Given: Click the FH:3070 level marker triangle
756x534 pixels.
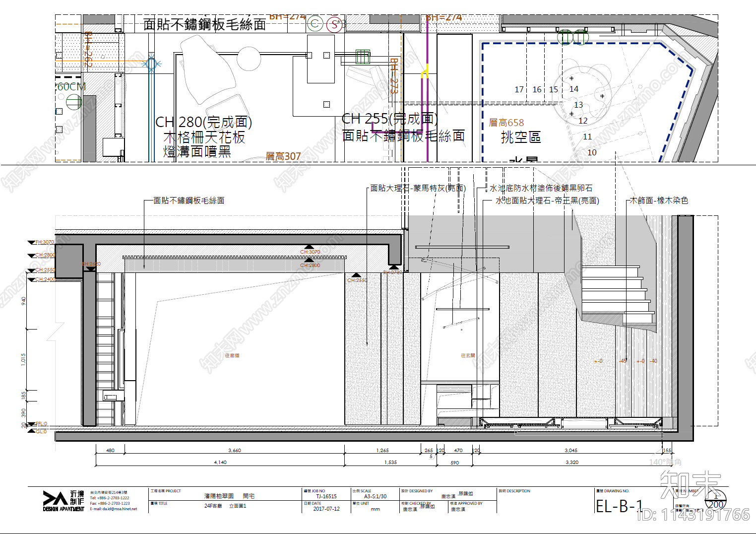Looking at the screenshot, I should 31,243.
